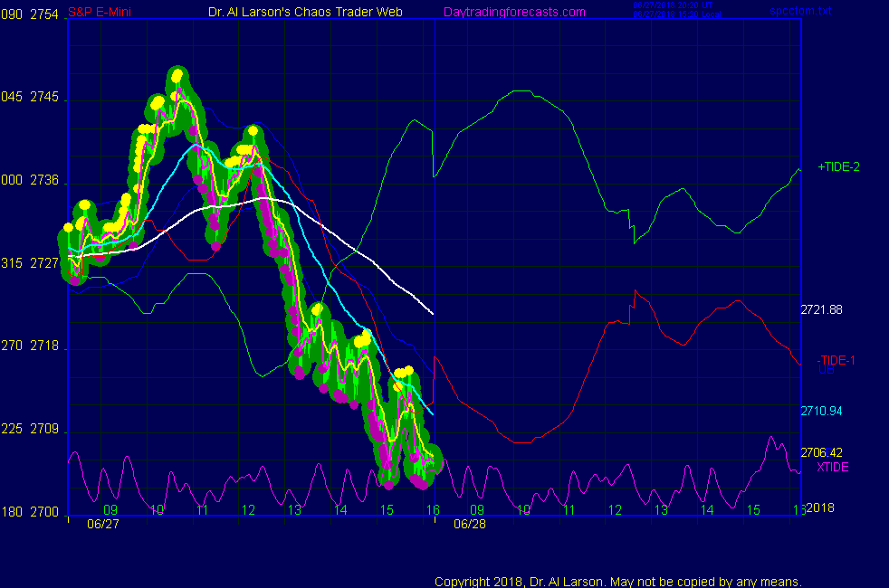Click the 2718 price axis label

point(43,346)
